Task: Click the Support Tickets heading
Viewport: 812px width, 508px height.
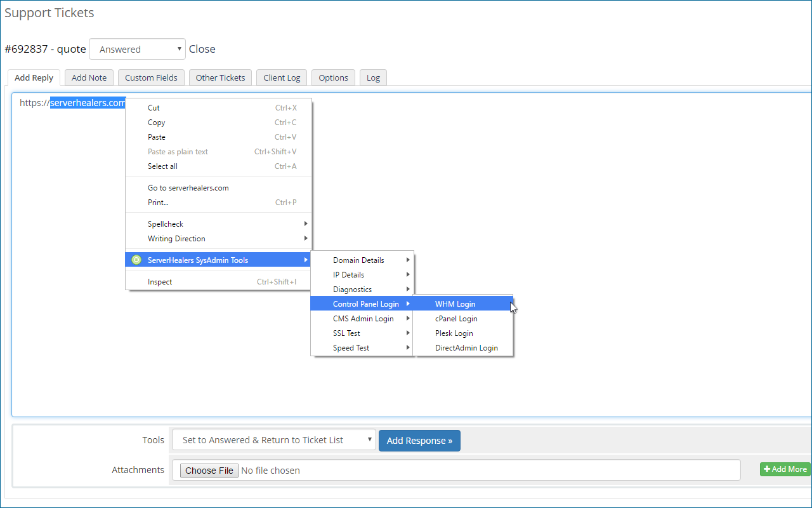Action: tap(49, 13)
